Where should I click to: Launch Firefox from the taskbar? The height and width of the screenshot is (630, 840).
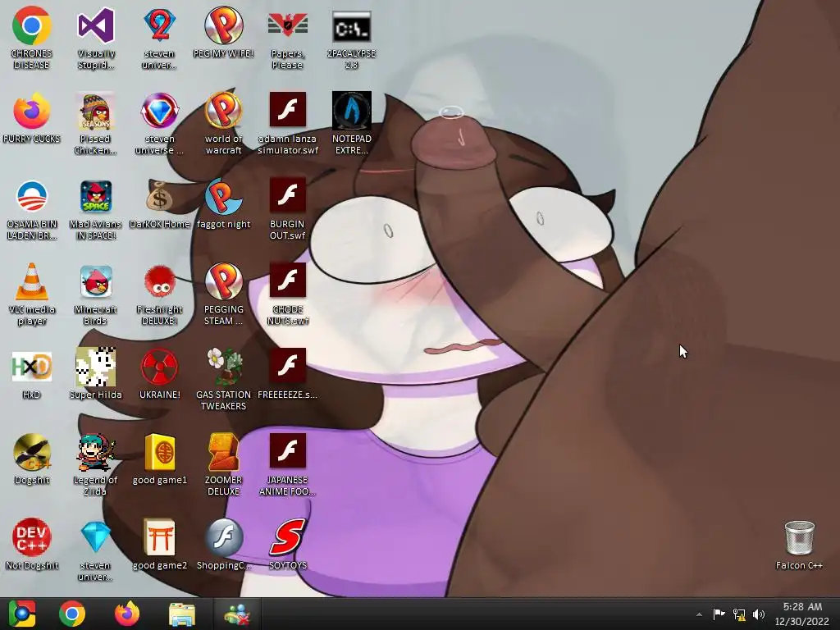127,614
